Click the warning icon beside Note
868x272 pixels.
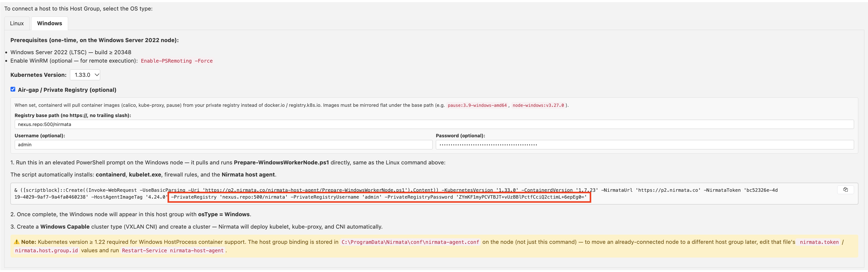[17, 242]
